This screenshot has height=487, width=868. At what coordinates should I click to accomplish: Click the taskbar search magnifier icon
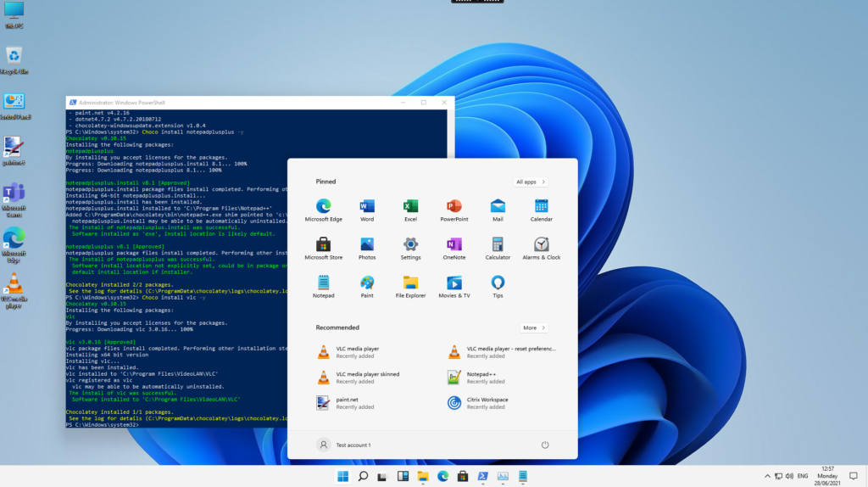363,476
